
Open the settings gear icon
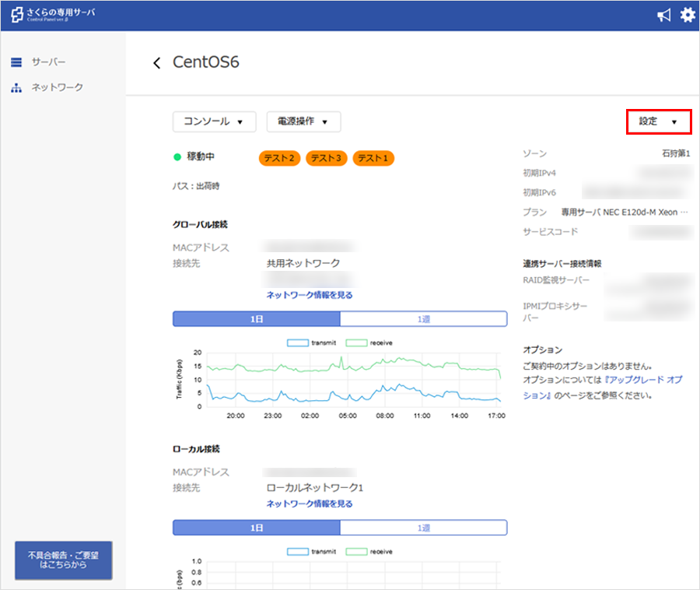[688, 16]
